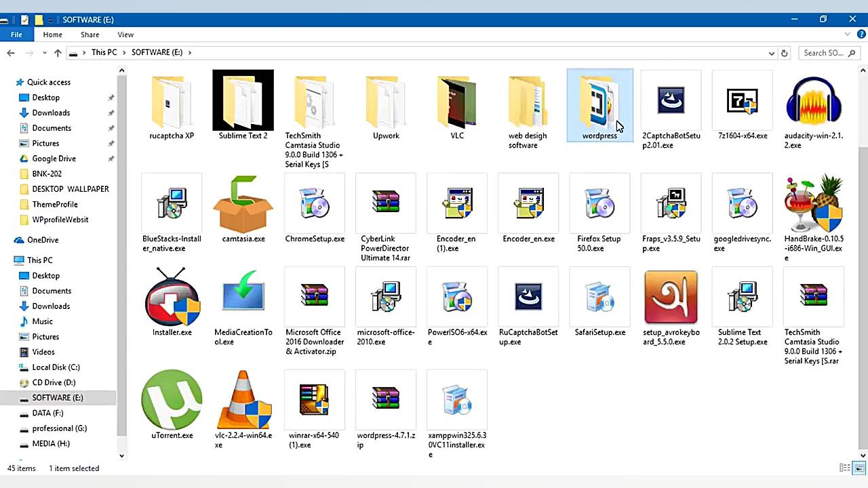The image size is (868, 488).
Task: Open the address bar history dropdown
Action: [772, 53]
